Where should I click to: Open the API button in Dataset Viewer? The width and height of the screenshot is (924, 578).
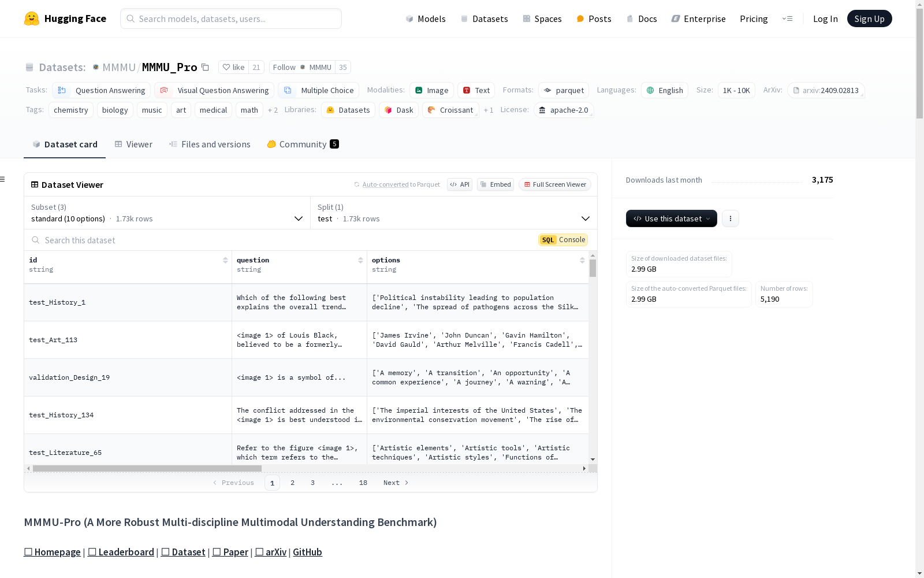(x=460, y=184)
